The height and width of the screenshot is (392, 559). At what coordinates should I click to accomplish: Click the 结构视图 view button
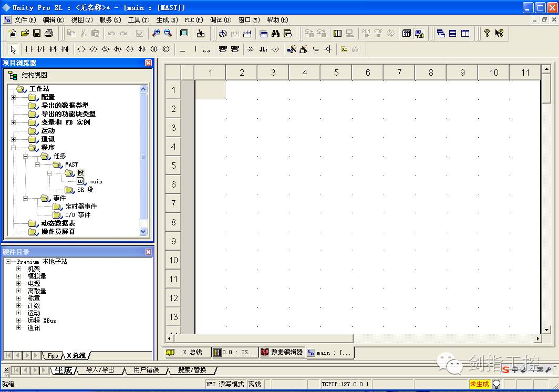pos(27,75)
